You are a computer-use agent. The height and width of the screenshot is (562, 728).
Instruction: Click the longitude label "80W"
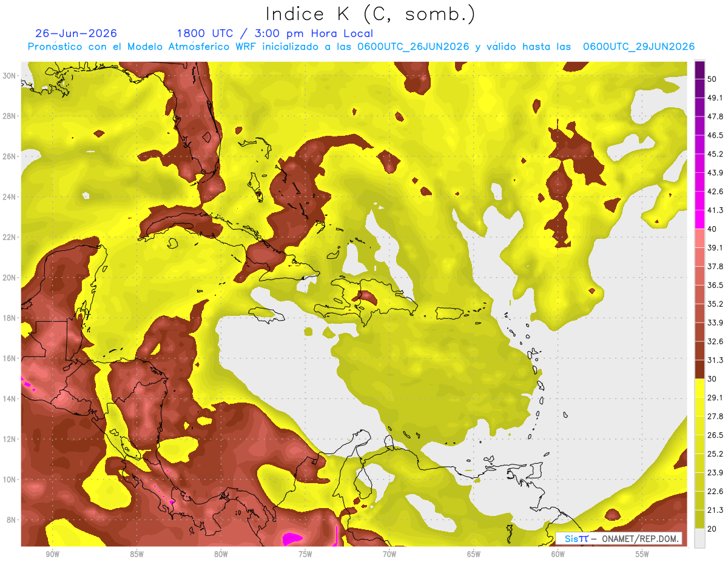[221, 554]
